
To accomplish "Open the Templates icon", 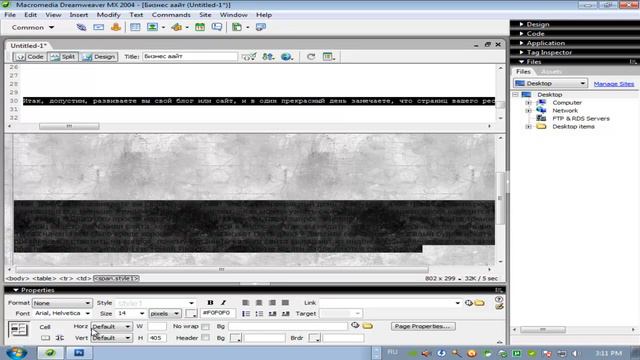I will pyautogui.click(x=237, y=27).
